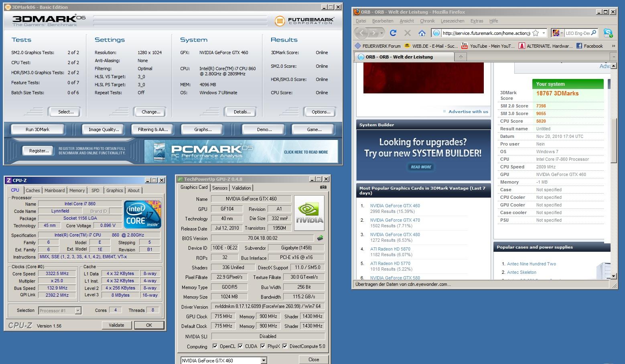Show more bookmarks chevron
This screenshot has width=625, height=364.
click(x=613, y=46)
